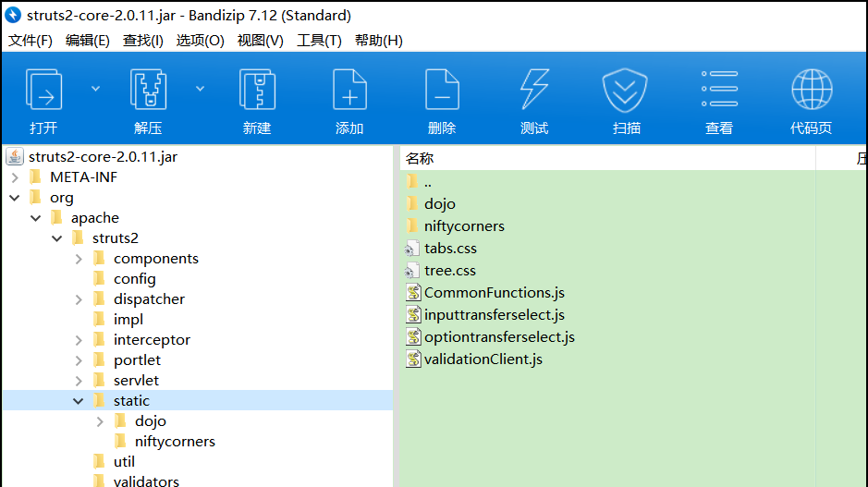Open the 文件(F) menu

click(31, 41)
